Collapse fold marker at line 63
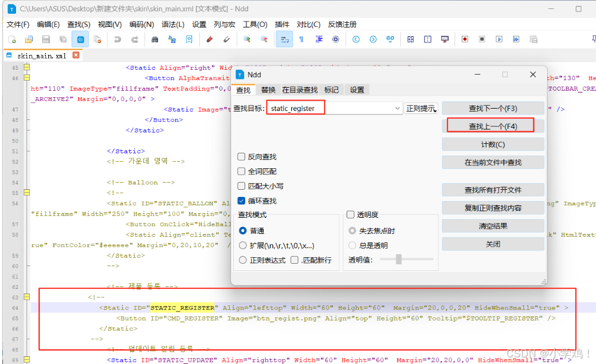The image size is (596, 364). [x=27, y=297]
